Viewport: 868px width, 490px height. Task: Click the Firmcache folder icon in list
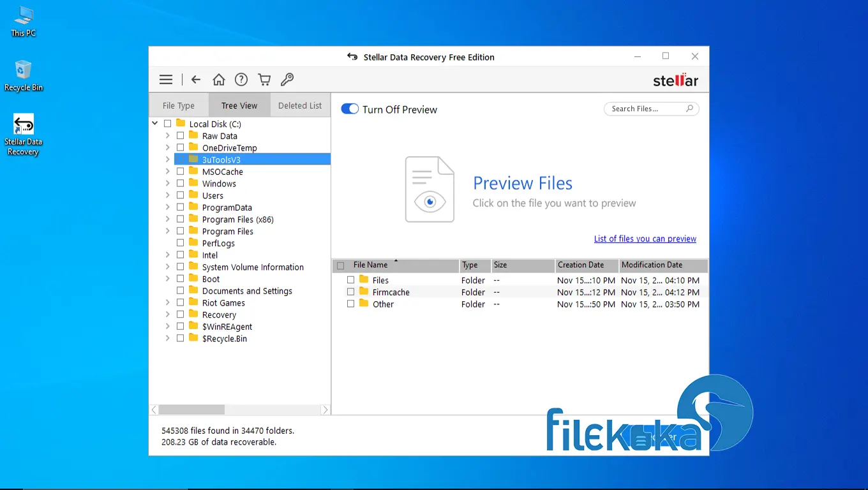click(364, 292)
